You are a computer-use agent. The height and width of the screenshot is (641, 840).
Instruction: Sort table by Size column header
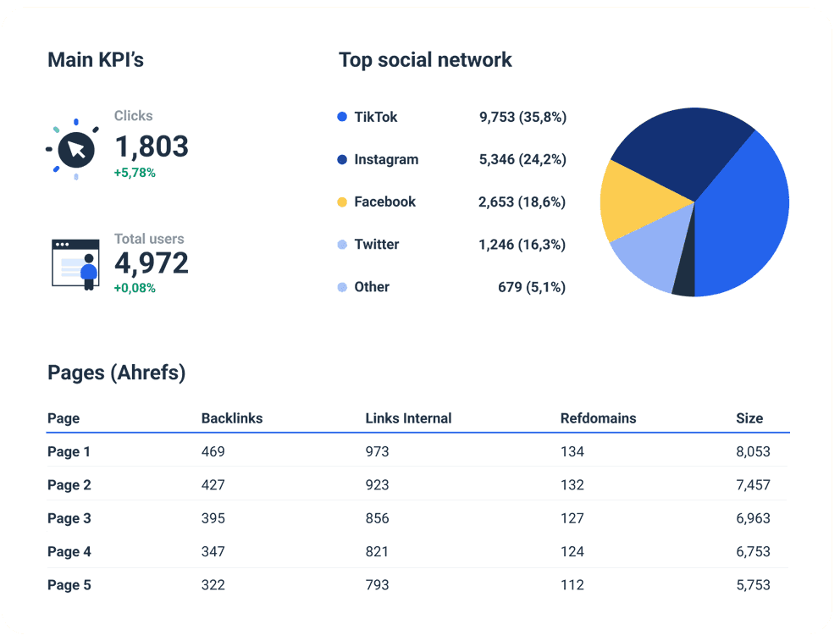(x=749, y=418)
